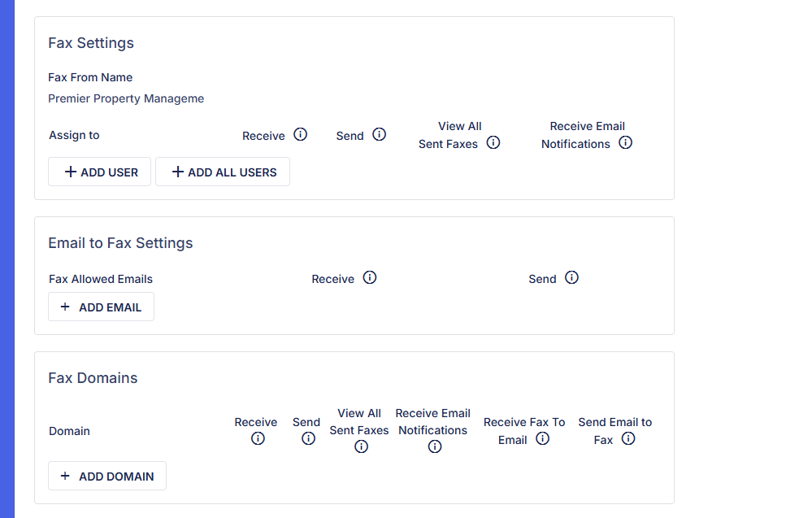Click Receive info icon in Email to Fax Settings
Image resolution: width=812 pixels, height=518 pixels.
tap(370, 277)
